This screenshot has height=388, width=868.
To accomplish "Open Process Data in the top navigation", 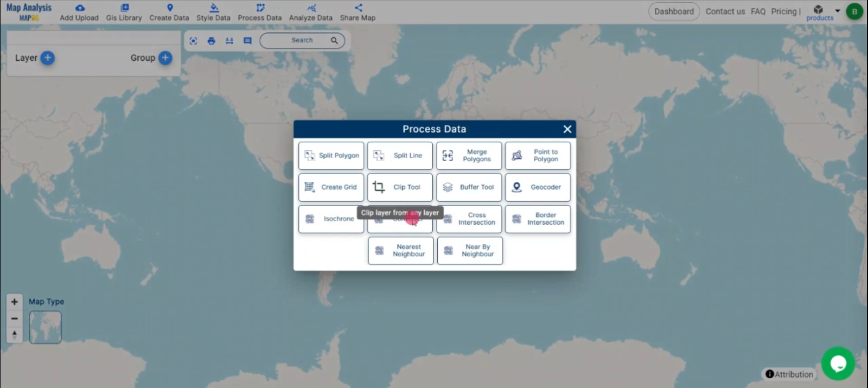I will coord(260,12).
